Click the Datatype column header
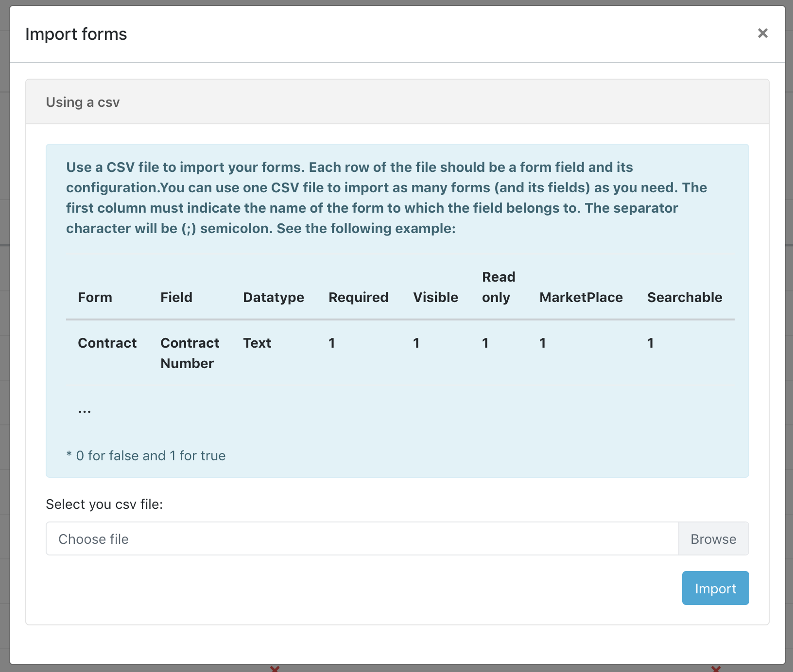This screenshot has height=672, width=793. 273,297
